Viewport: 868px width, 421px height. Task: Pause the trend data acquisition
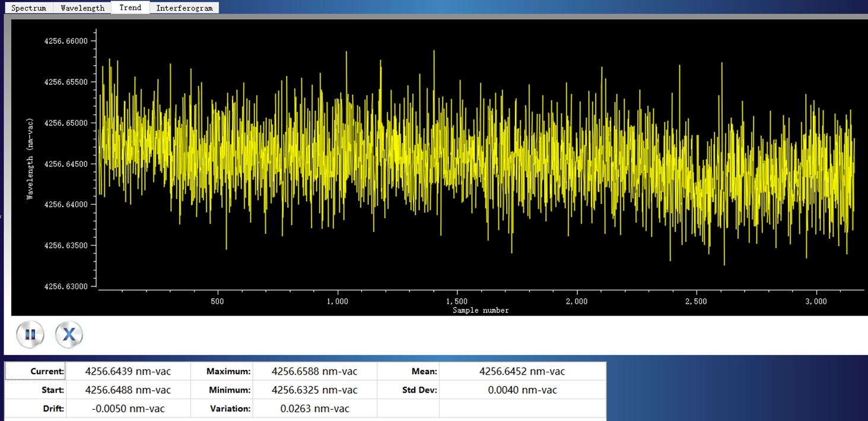click(x=30, y=335)
